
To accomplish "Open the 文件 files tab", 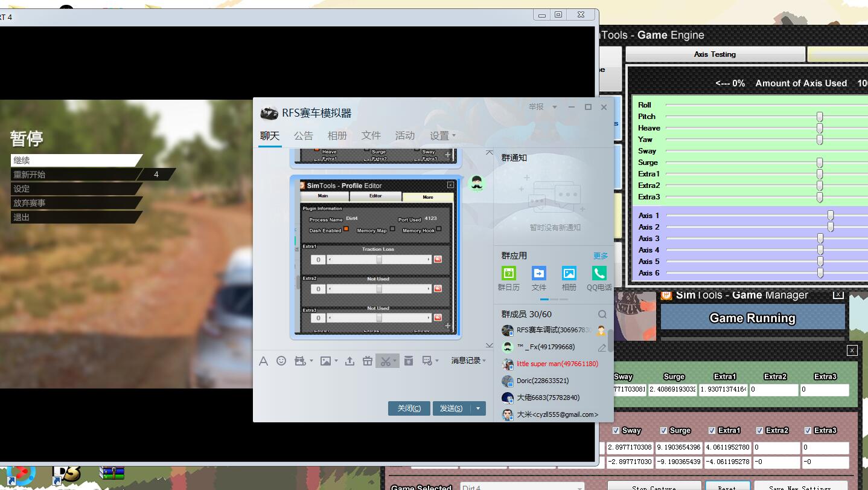I will 371,135.
